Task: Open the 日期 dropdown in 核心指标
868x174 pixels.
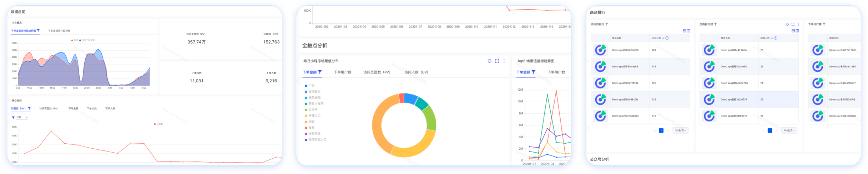Action: pyautogui.click(x=22, y=117)
